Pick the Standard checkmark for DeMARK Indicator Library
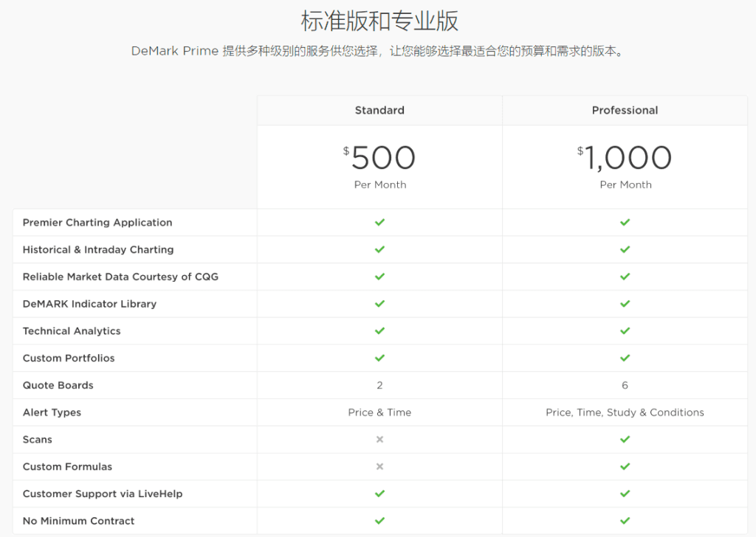Image resolution: width=756 pixels, height=537 pixels. pyautogui.click(x=380, y=303)
